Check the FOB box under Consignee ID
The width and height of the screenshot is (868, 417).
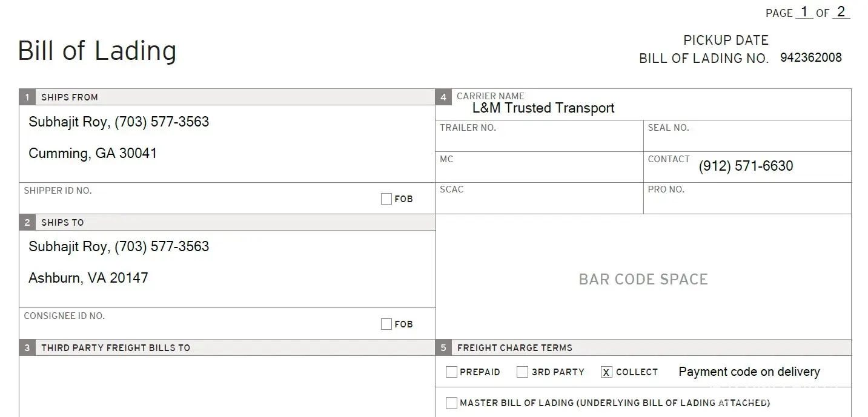[x=386, y=324]
